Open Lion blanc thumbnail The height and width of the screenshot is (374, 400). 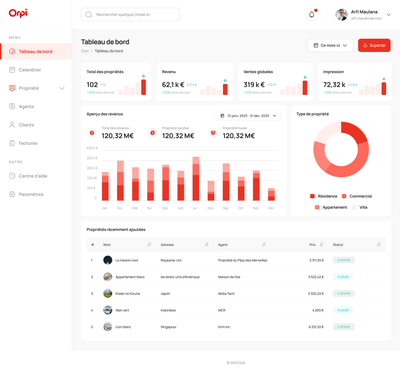click(107, 327)
